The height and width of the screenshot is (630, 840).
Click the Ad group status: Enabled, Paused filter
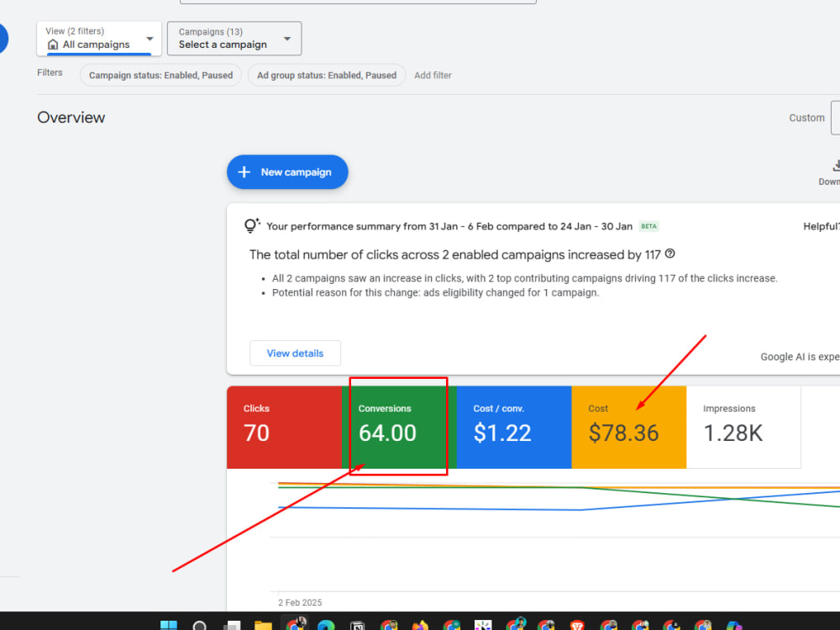click(x=327, y=75)
